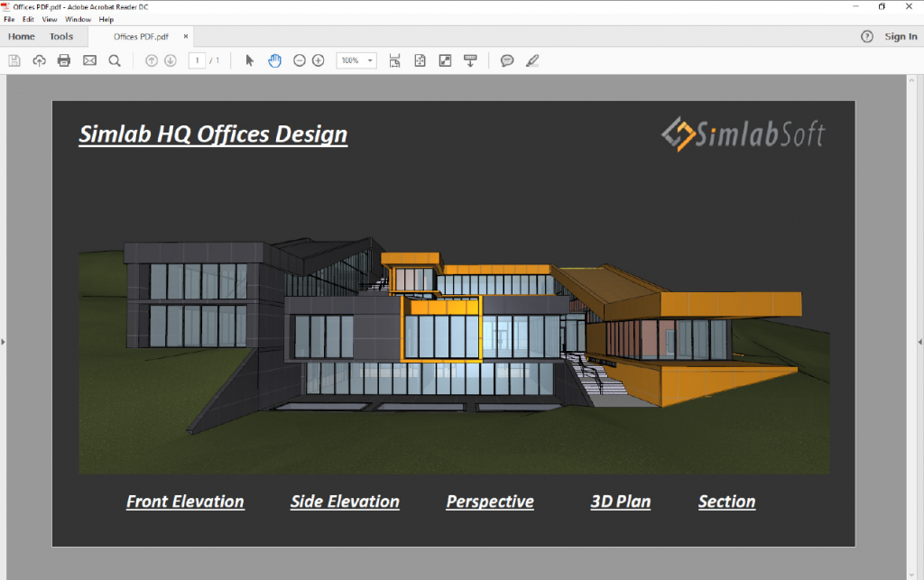Switch to the Tools tab
Screen dimensions: 924x580
click(x=60, y=36)
